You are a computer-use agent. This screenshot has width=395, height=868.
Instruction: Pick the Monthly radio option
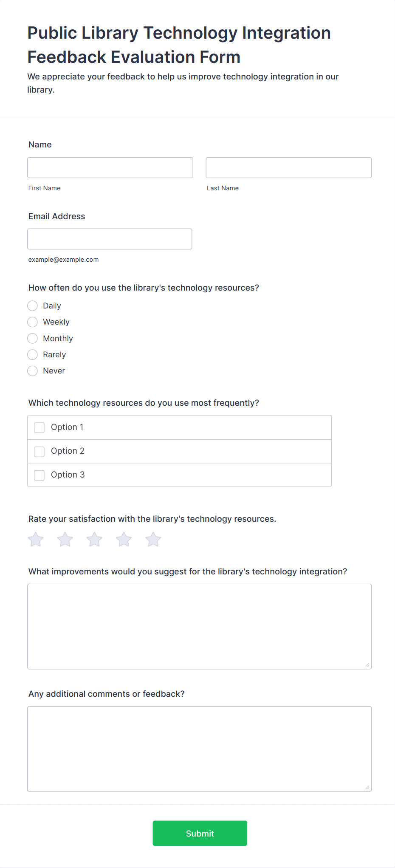(x=33, y=339)
